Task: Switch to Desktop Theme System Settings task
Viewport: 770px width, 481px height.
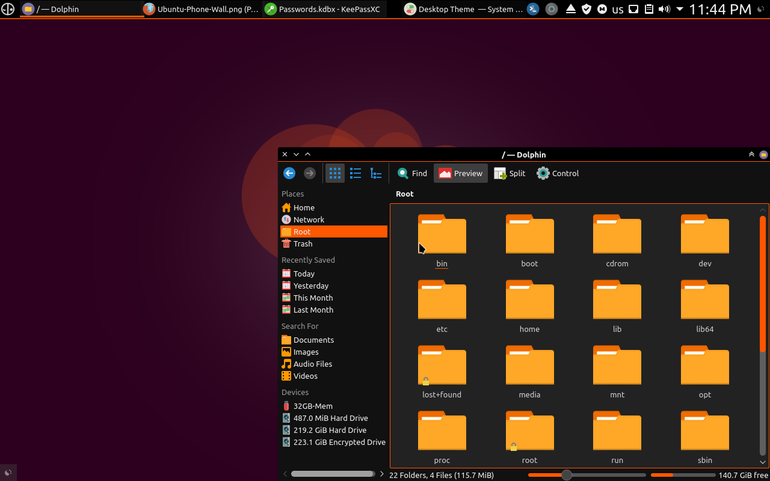Action: tap(464, 9)
